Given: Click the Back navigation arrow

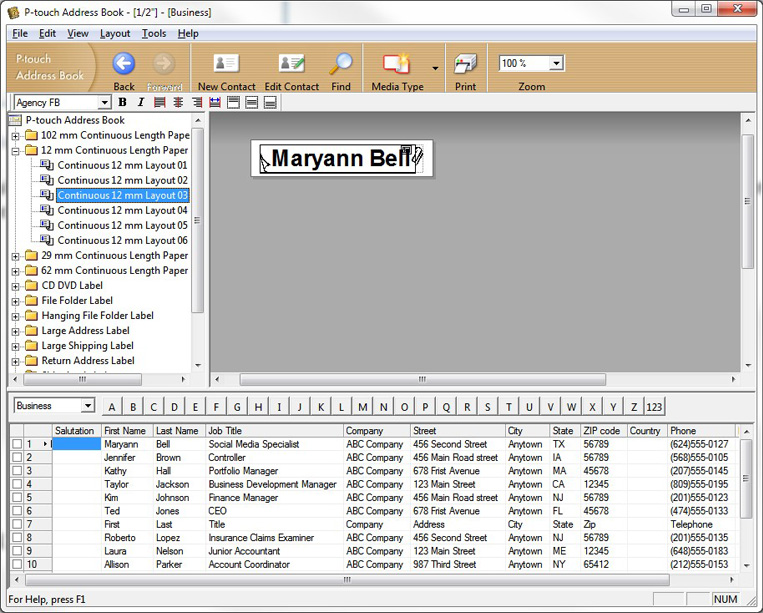Looking at the screenshot, I should (124, 66).
